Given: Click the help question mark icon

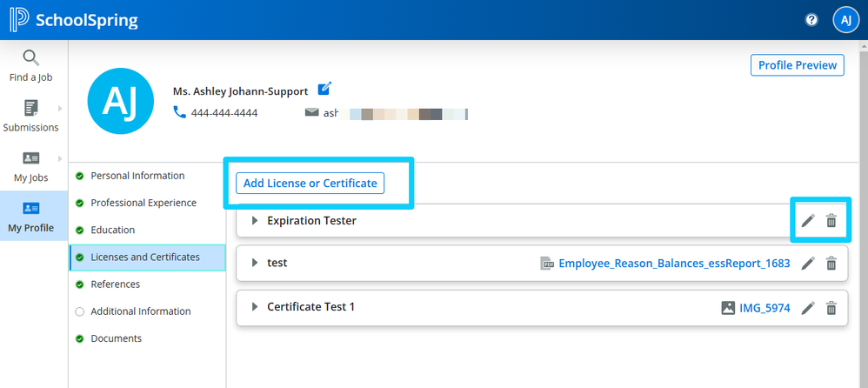Looking at the screenshot, I should point(811,20).
